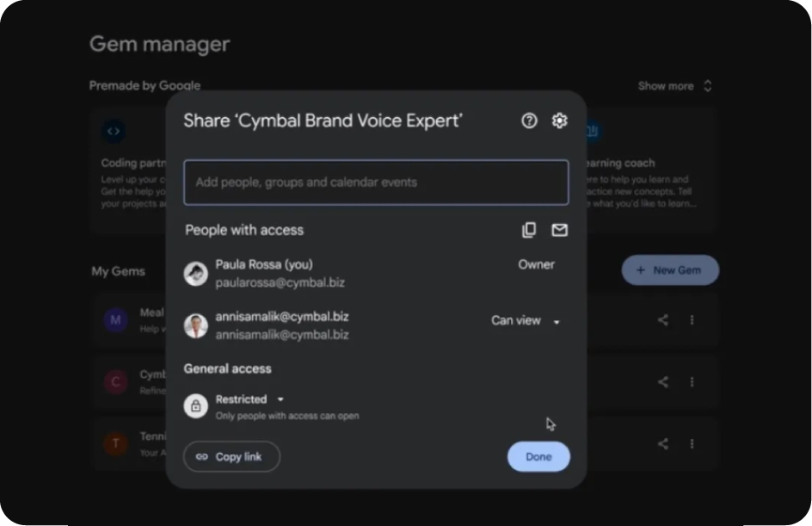Click the Coding partner card title

tap(133, 163)
